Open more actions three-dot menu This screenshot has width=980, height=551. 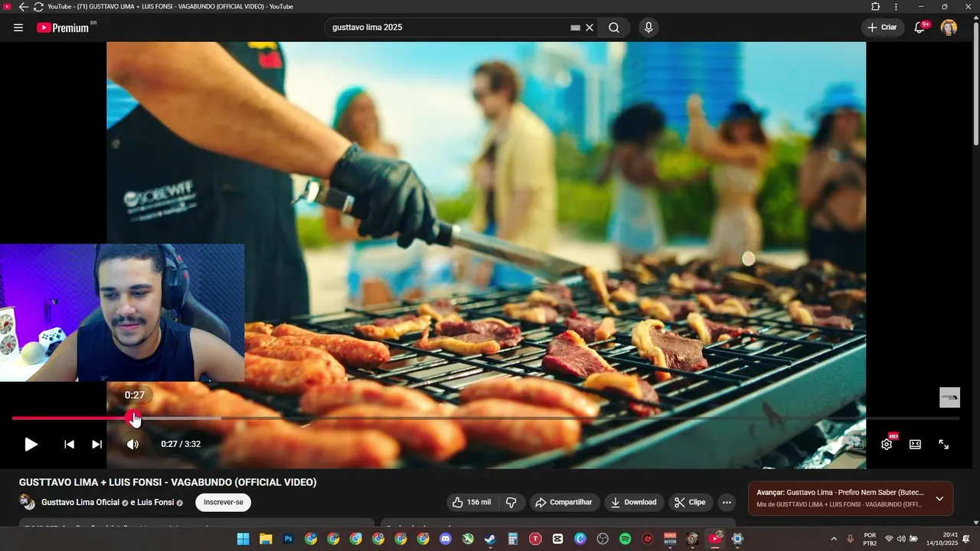coord(727,502)
